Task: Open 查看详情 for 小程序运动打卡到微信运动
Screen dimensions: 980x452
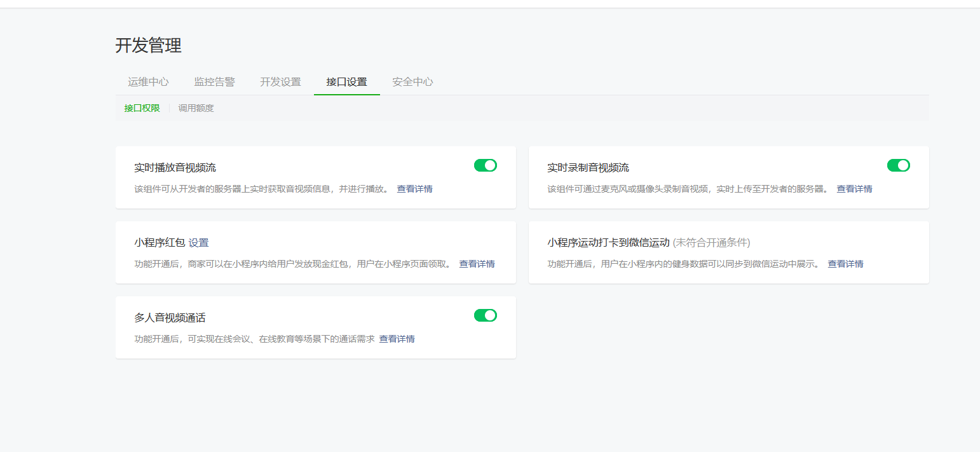Action: point(845,264)
